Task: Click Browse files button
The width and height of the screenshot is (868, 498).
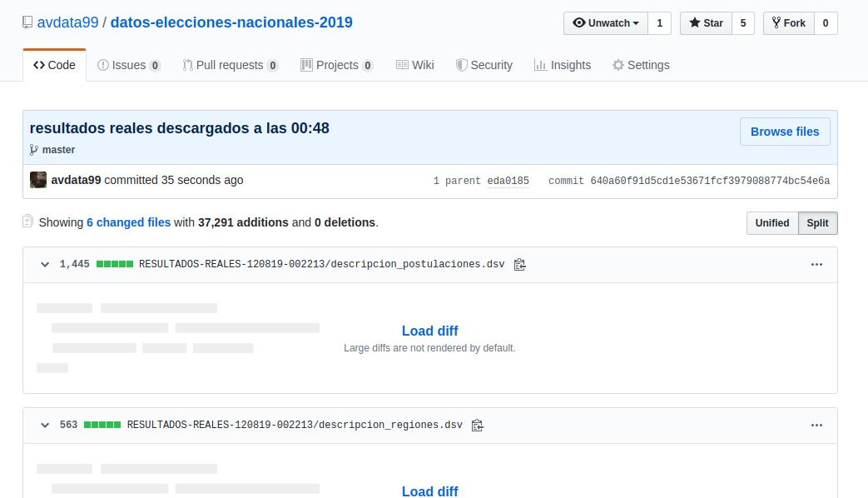Action: tap(785, 132)
